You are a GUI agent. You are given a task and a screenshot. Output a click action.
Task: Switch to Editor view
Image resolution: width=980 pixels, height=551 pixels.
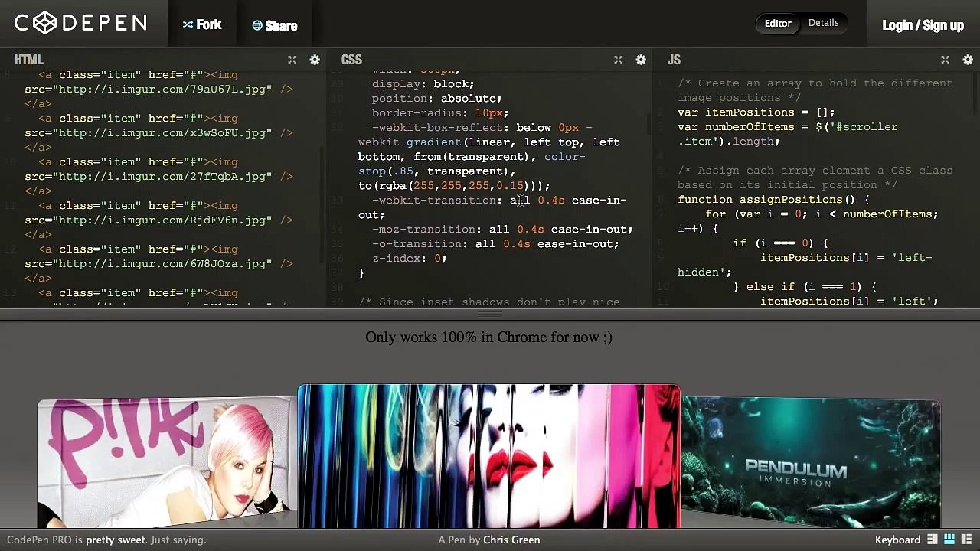(777, 23)
